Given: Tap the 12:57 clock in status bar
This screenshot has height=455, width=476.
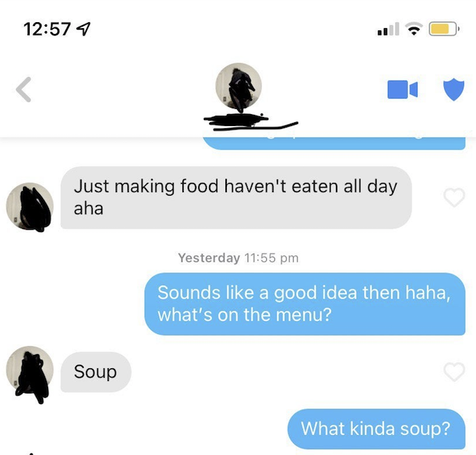Looking at the screenshot, I should point(47,30).
